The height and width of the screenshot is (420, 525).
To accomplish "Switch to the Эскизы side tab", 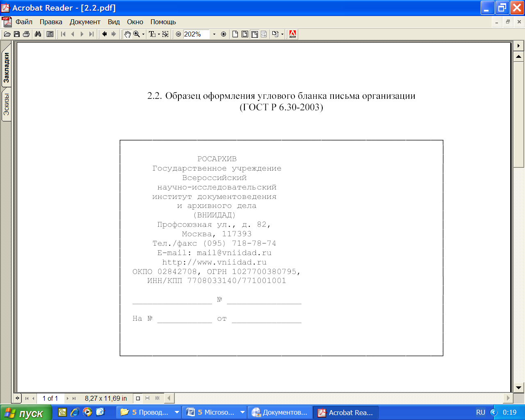I will [7, 105].
